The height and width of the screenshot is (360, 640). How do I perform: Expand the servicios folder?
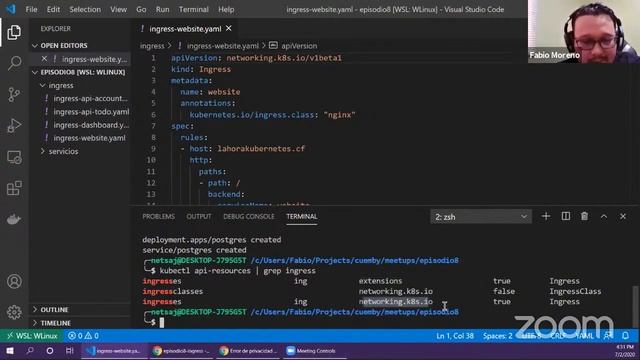tap(63, 151)
